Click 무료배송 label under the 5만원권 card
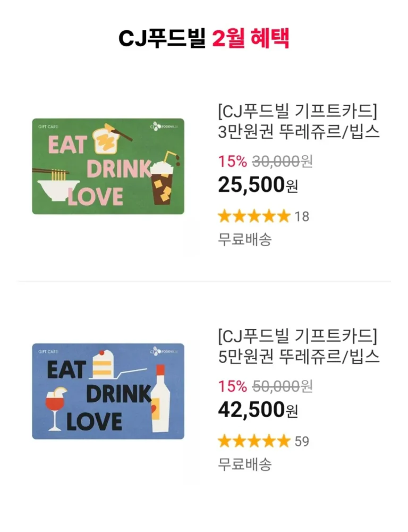 click(245, 465)
